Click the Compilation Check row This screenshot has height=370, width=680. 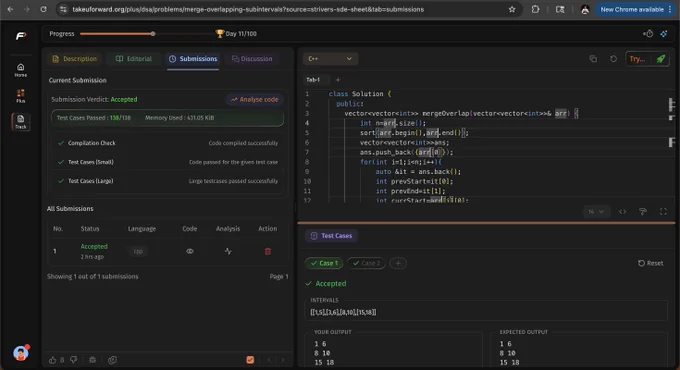click(167, 143)
